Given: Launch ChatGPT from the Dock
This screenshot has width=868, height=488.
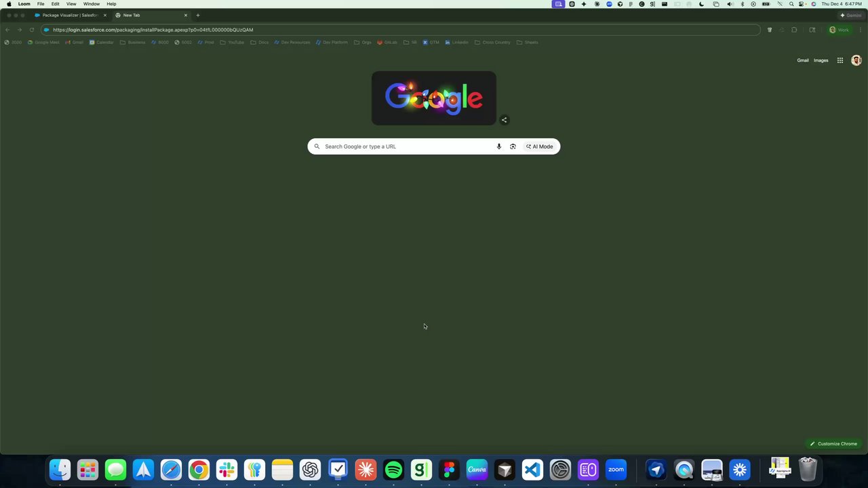Looking at the screenshot, I should [310, 470].
